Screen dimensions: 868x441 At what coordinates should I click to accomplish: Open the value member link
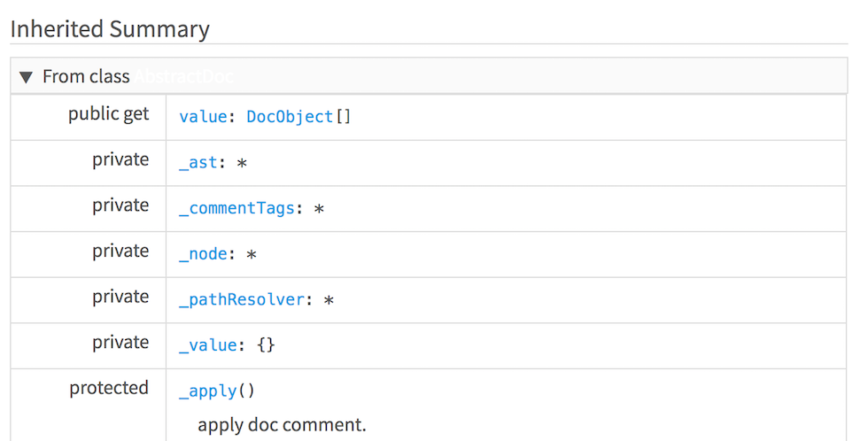tap(203, 117)
